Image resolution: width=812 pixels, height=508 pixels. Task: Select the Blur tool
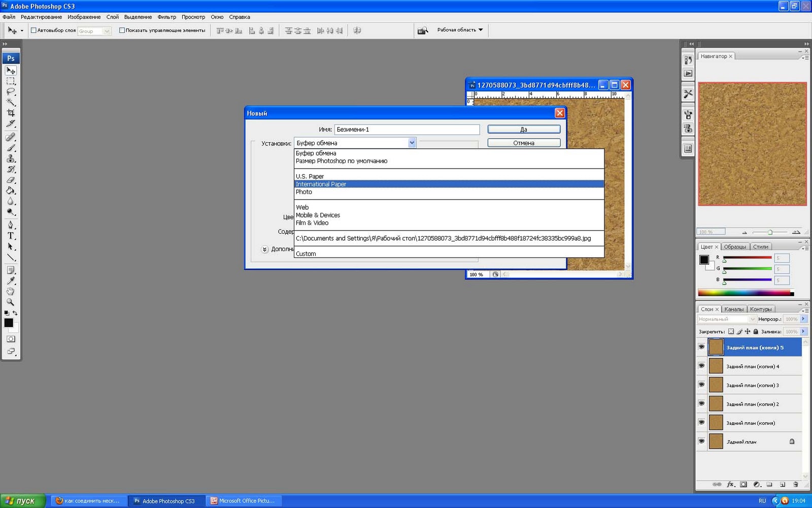pos(11,201)
